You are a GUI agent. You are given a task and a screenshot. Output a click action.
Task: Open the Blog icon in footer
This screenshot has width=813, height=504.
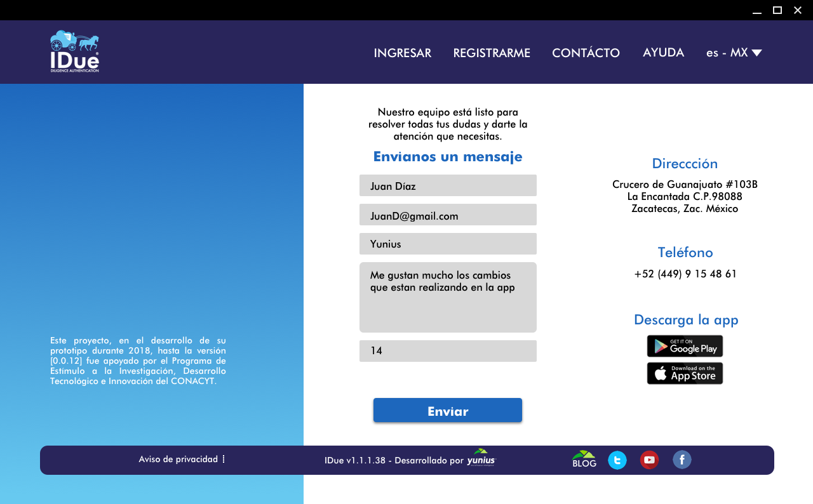tap(584, 460)
